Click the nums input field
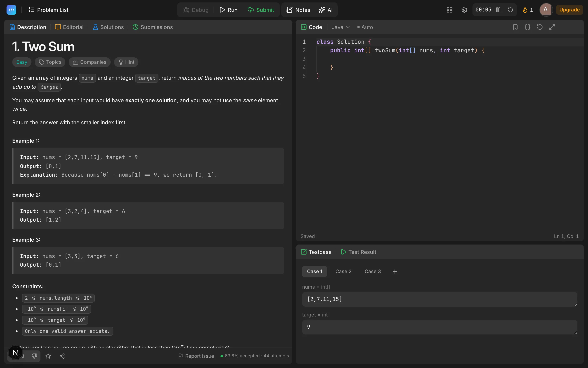 (440, 299)
